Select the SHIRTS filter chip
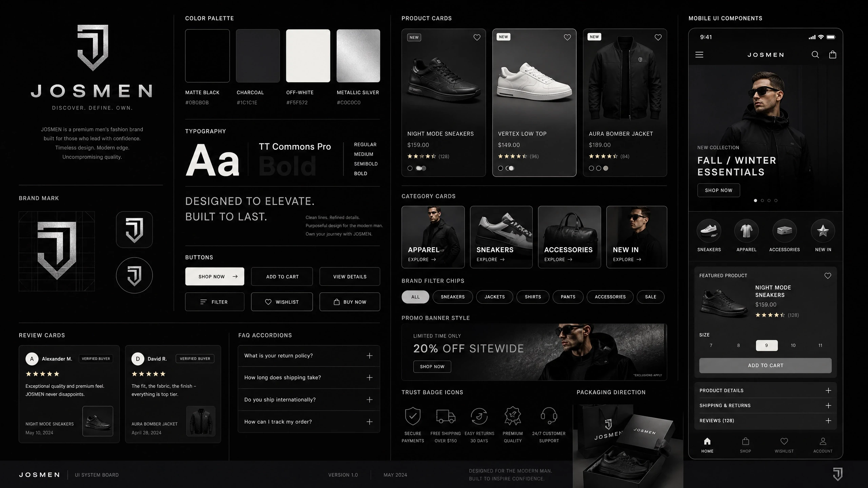 pyautogui.click(x=533, y=297)
